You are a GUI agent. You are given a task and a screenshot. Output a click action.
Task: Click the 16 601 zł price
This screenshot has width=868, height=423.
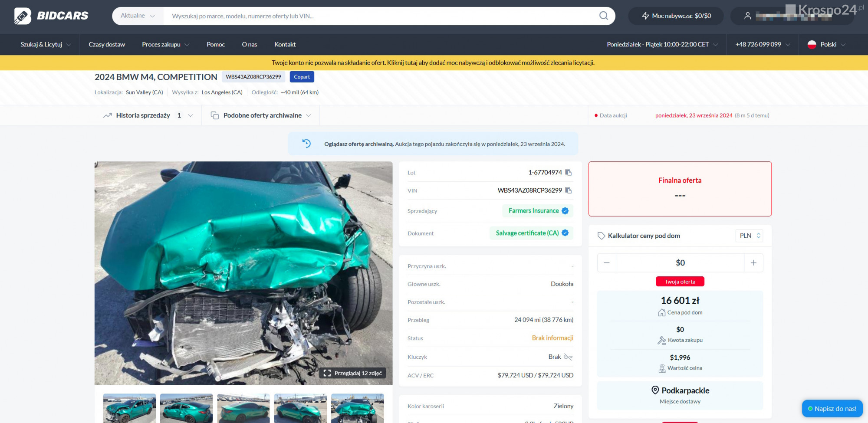680,300
